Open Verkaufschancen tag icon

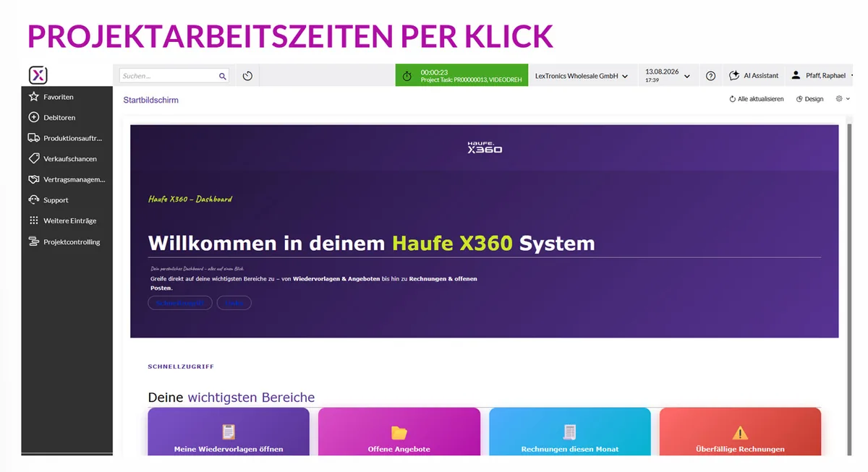click(33, 158)
